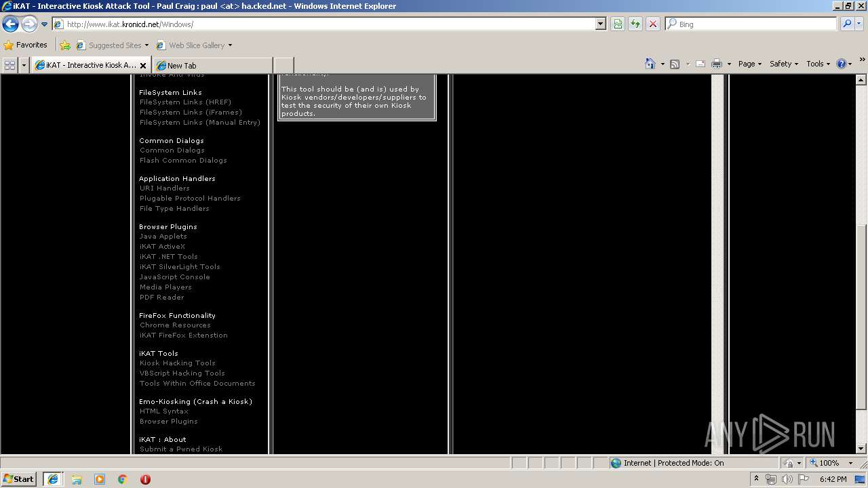The image size is (868, 488).
Task: Open recent pages dropdown next to Forward button
Action: (x=44, y=24)
